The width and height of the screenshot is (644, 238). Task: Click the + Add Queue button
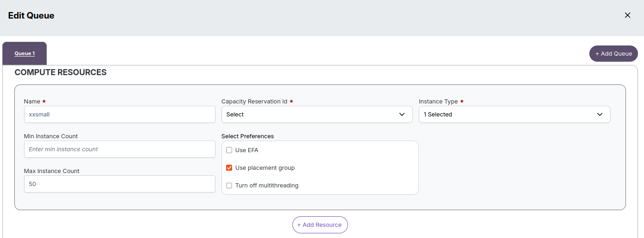click(x=613, y=53)
